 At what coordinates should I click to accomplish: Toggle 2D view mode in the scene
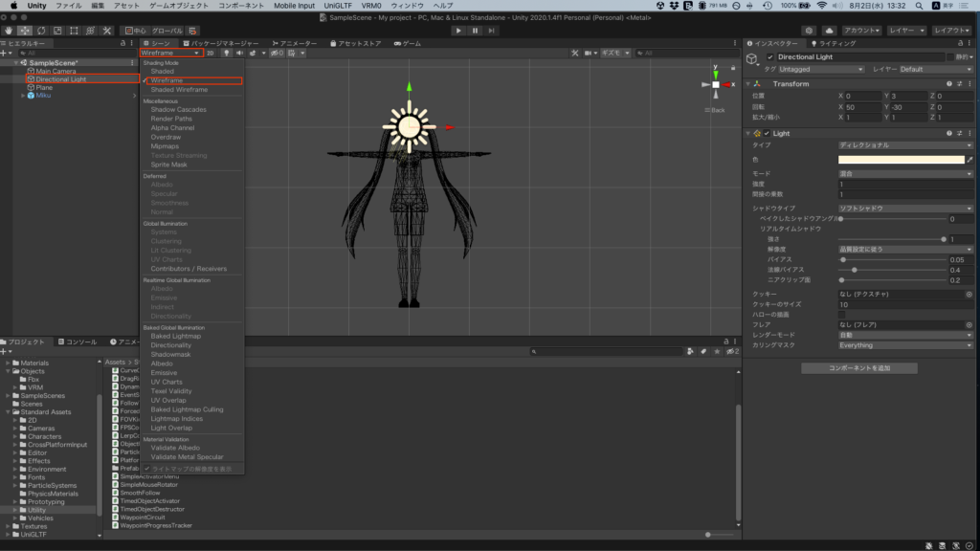pos(210,54)
